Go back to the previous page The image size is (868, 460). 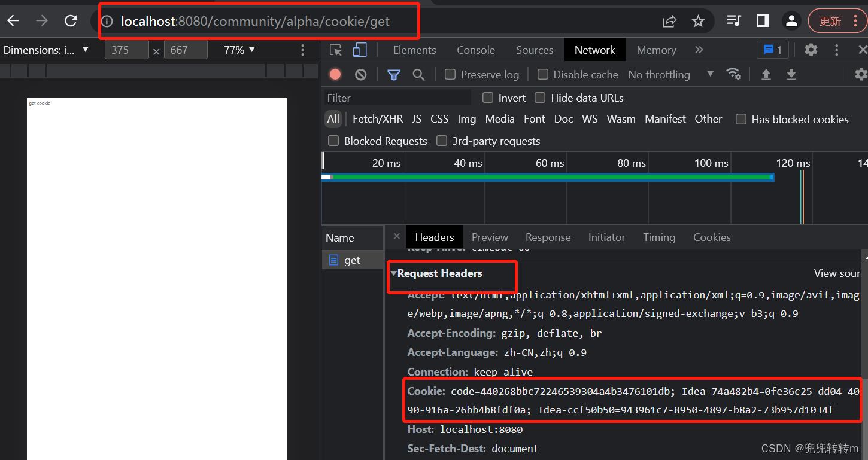coord(13,21)
